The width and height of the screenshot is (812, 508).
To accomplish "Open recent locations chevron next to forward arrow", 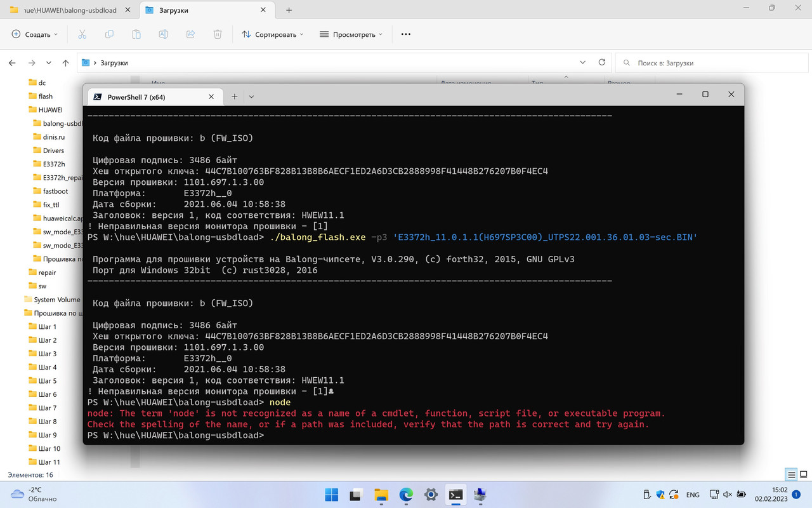I will 49,63.
